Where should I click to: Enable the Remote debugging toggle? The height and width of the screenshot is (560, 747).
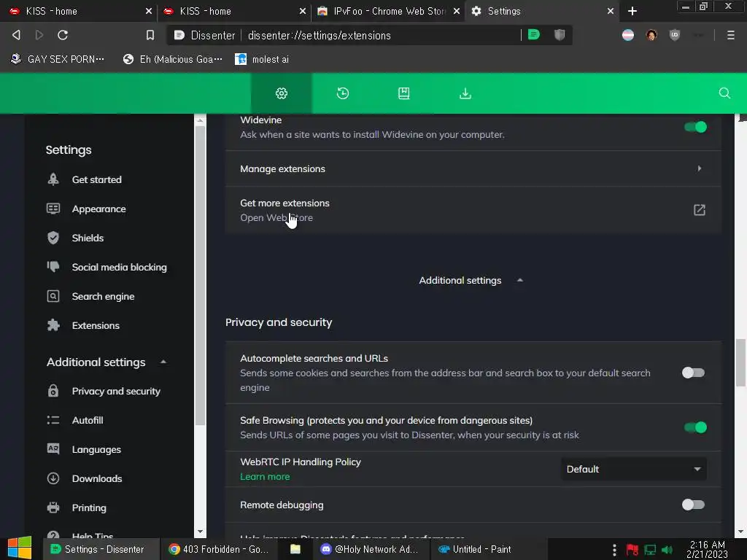click(693, 505)
